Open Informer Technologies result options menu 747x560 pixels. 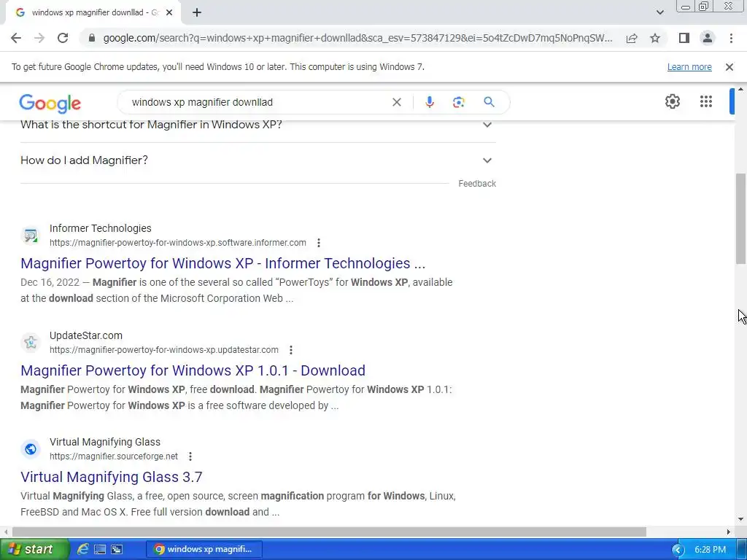319,243
